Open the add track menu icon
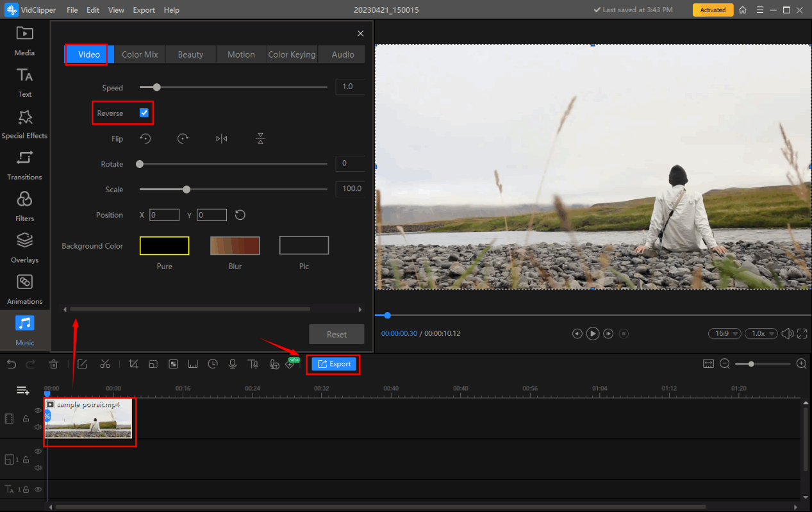Image resolution: width=812 pixels, height=512 pixels. [23, 390]
